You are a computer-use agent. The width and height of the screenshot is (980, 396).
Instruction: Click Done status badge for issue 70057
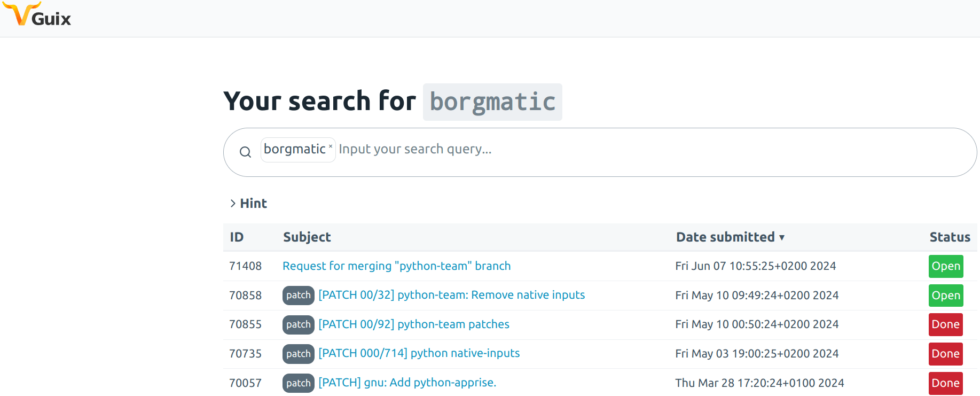(946, 383)
